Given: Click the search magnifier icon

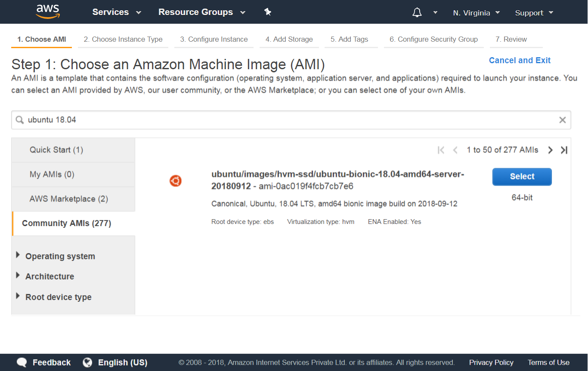Looking at the screenshot, I should (19, 120).
